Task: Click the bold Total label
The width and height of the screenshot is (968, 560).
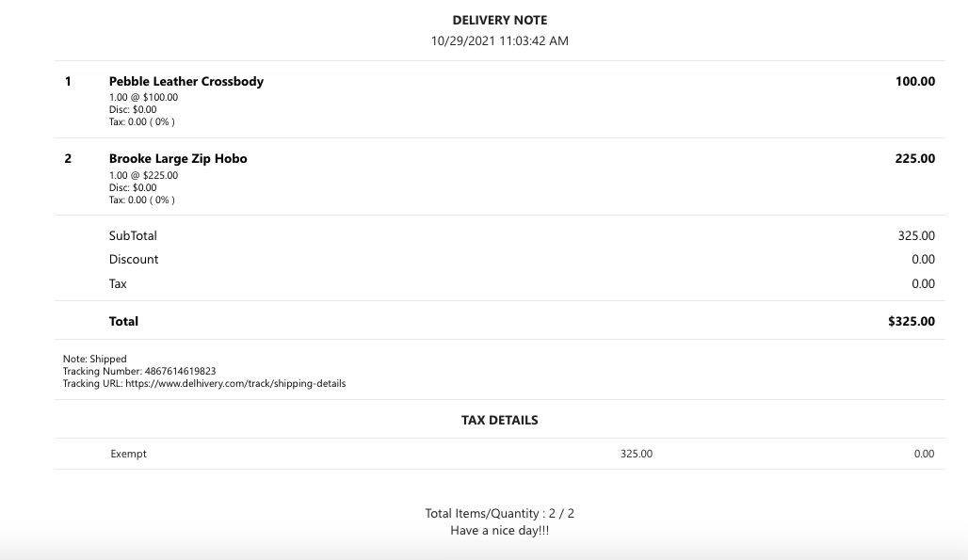Action: (123, 321)
